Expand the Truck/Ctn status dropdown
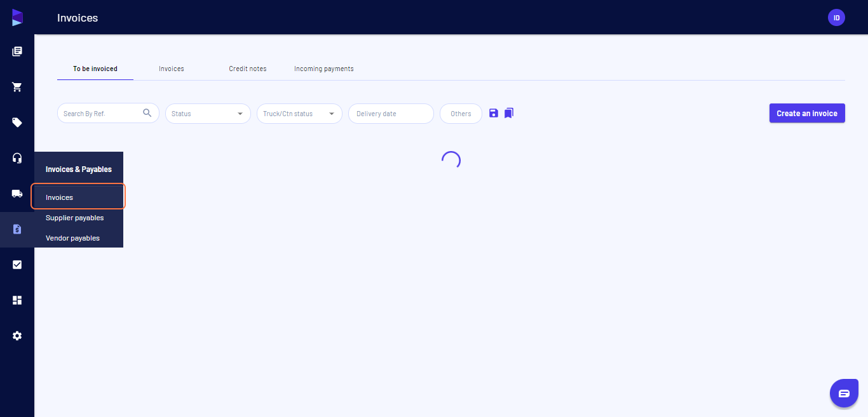This screenshot has width=868, height=417. [299, 114]
